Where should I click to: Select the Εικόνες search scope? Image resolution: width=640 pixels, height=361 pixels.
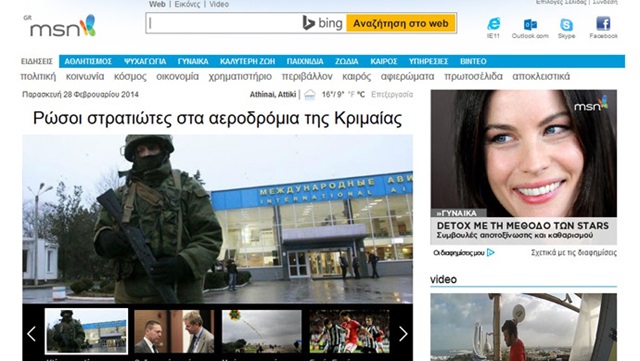(x=187, y=4)
